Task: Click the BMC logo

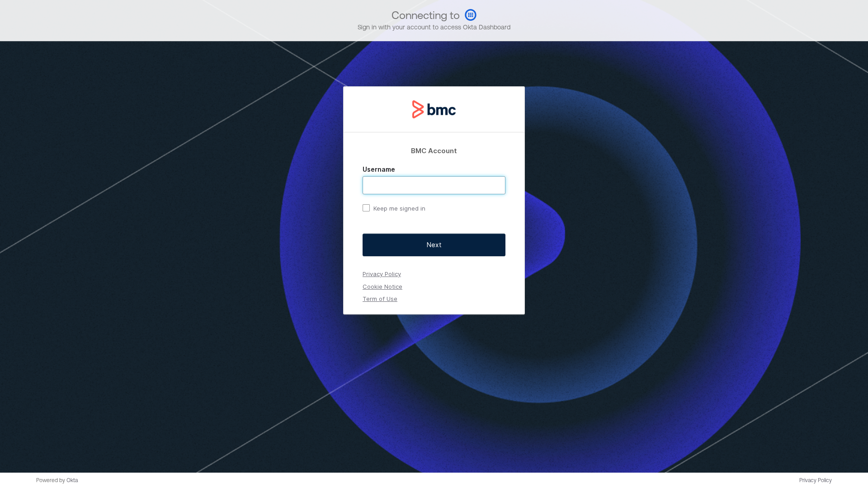Action: tap(434, 109)
